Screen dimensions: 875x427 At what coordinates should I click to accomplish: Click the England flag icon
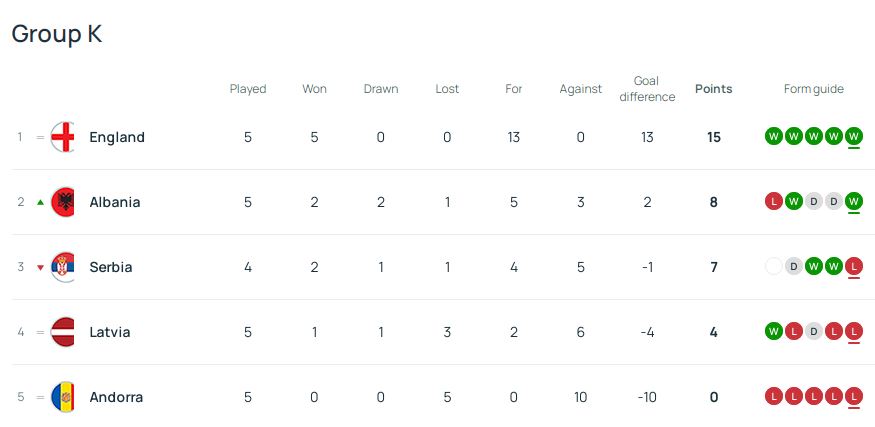[63, 137]
